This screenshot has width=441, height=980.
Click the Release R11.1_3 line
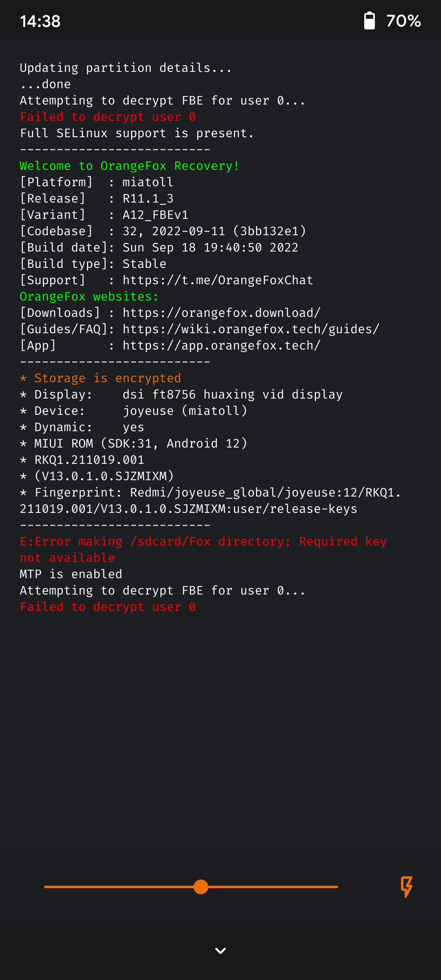[x=97, y=198]
